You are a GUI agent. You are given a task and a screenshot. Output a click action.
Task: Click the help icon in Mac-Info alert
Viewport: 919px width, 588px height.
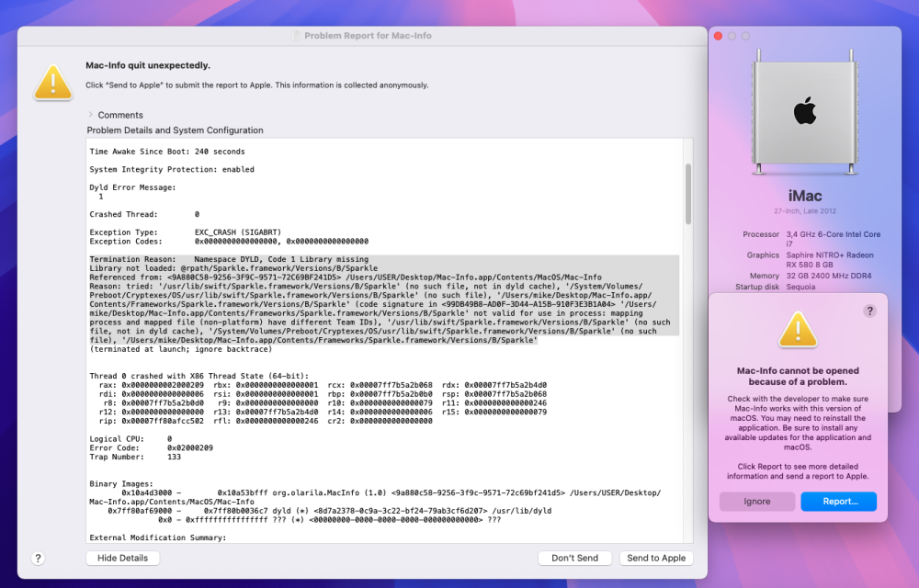869,311
